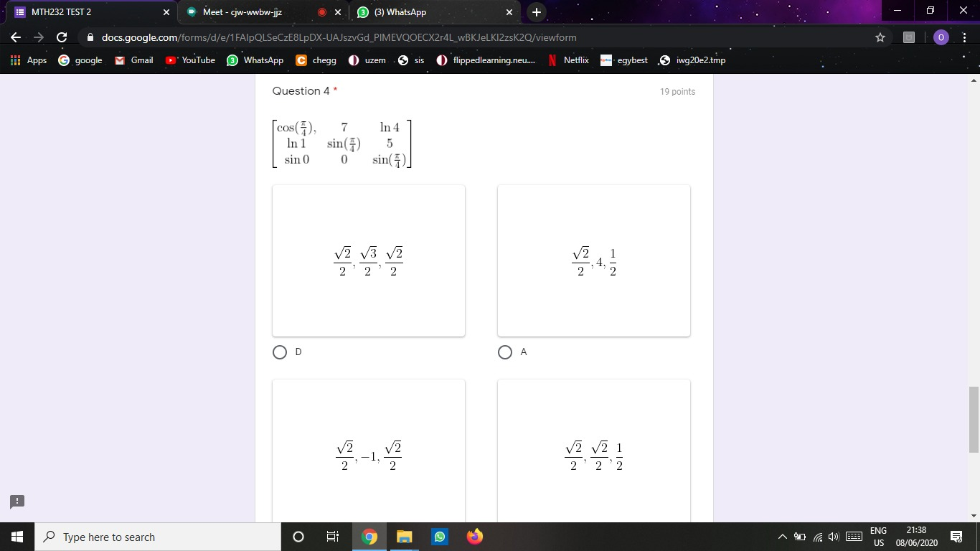The width and height of the screenshot is (980, 551).
Task: Open WhatsApp desktop from the taskbar
Action: tap(439, 537)
